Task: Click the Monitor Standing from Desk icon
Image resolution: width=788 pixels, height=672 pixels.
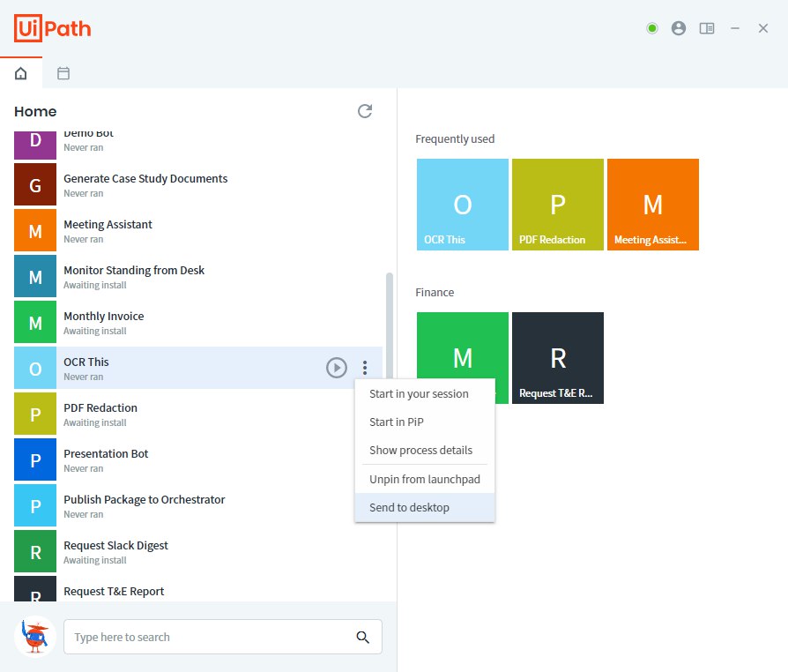Action: [35, 276]
